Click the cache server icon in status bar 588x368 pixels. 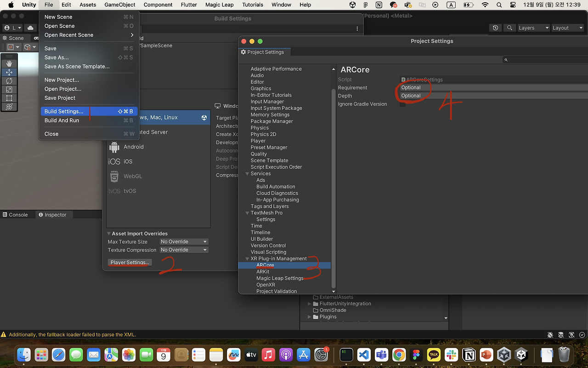561,335
